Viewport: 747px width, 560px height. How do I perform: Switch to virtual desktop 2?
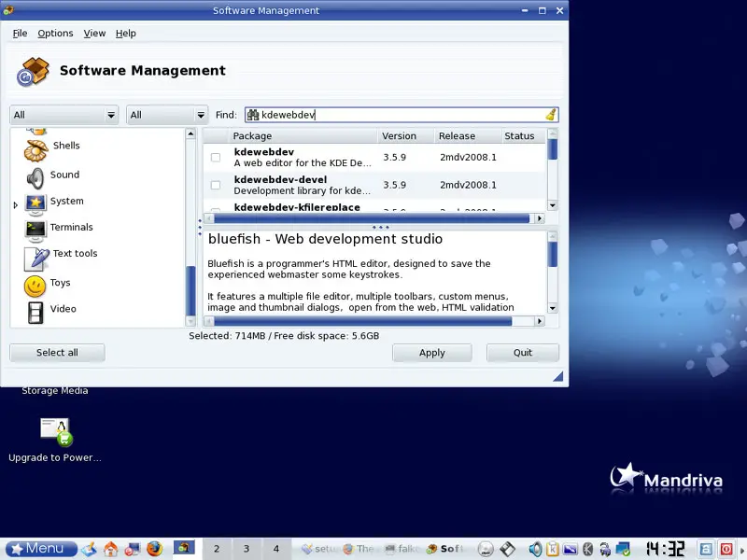point(217,549)
